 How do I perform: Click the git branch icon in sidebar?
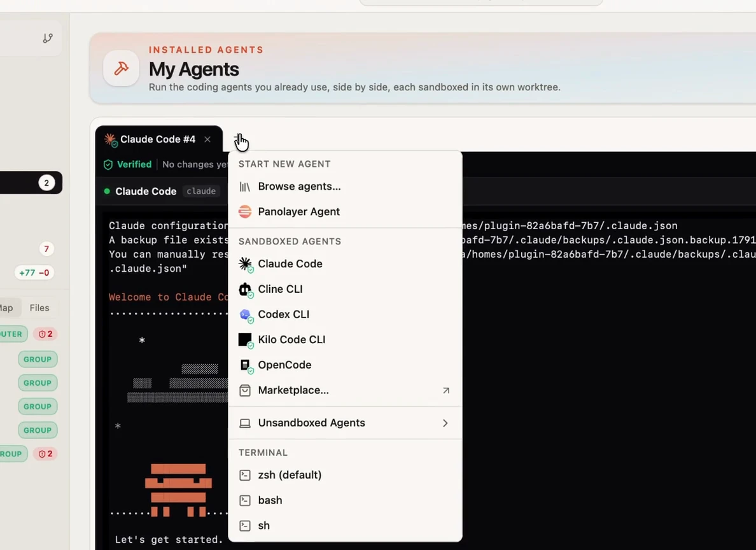(x=48, y=38)
